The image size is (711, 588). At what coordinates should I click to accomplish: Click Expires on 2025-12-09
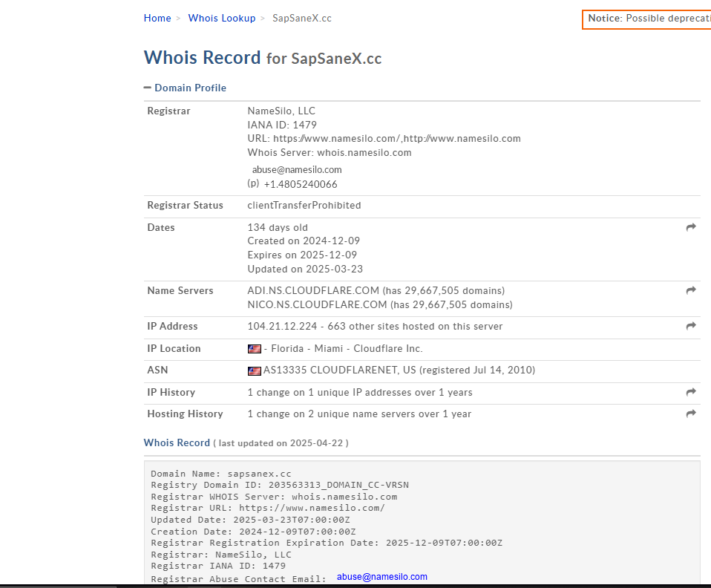302,255
